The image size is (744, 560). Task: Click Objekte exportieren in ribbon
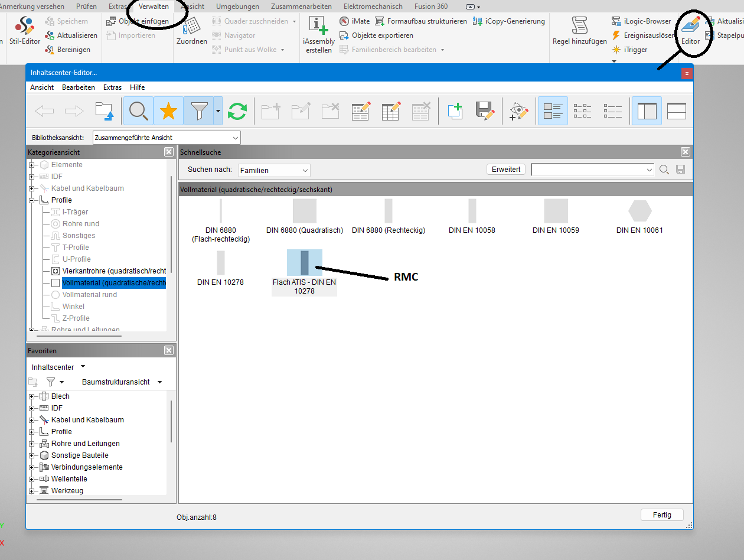click(376, 35)
